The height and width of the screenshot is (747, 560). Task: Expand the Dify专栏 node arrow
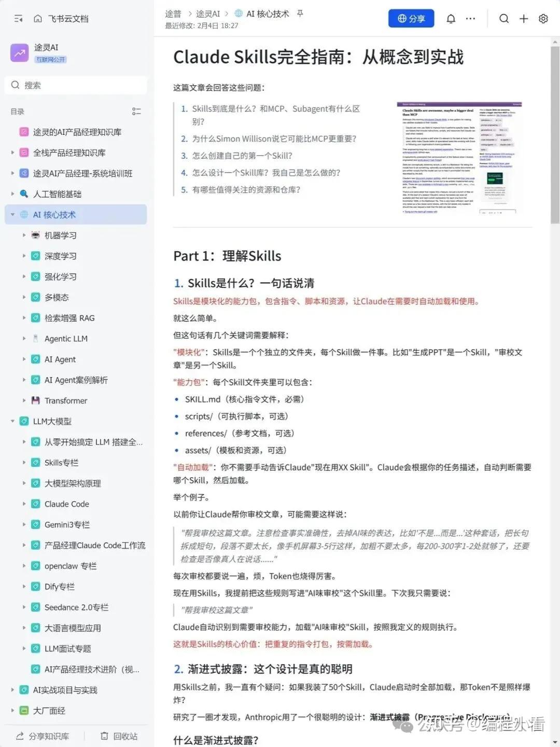pyautogui.click(x=24, y=587)
